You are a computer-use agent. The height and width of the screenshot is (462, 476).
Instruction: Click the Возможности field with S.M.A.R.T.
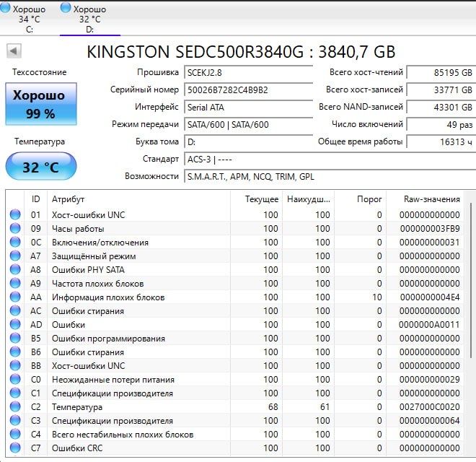click(330, 177)
